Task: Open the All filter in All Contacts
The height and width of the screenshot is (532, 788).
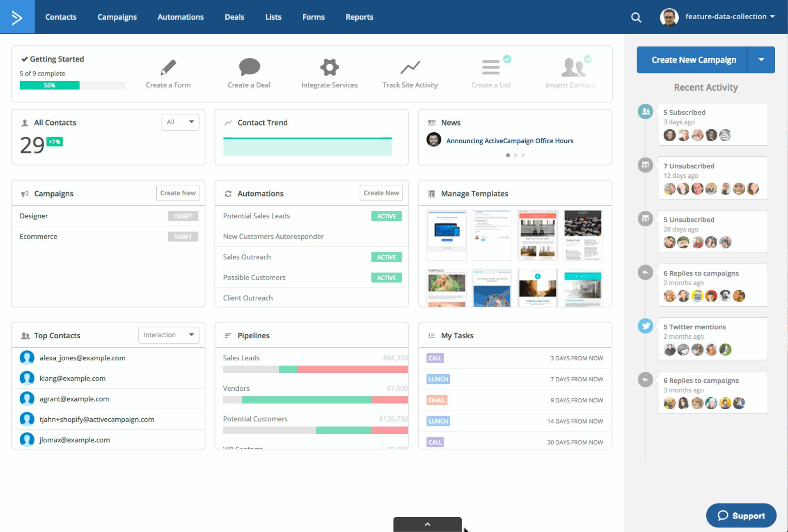Action: (x=180, y=122)
